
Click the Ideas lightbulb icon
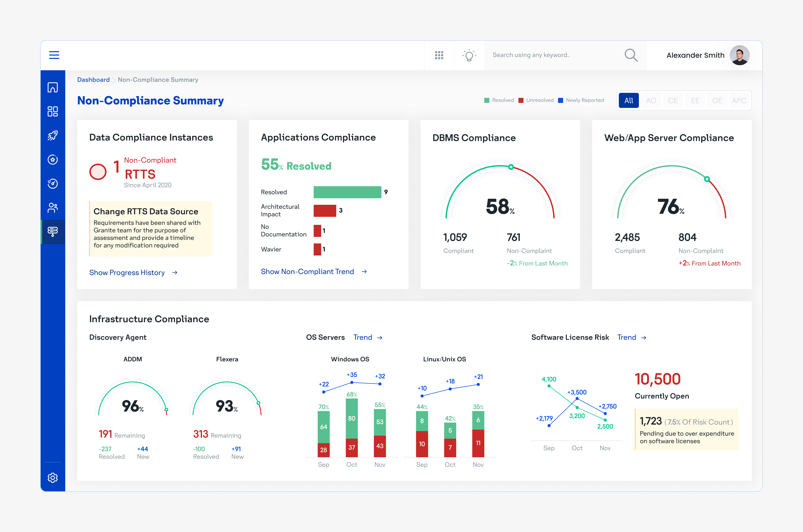point(469,55)
